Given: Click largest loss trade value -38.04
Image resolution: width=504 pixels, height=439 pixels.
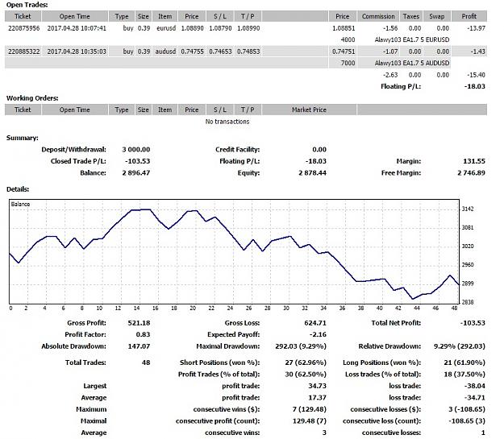Looking at the screenshot, I should [475, 386].
